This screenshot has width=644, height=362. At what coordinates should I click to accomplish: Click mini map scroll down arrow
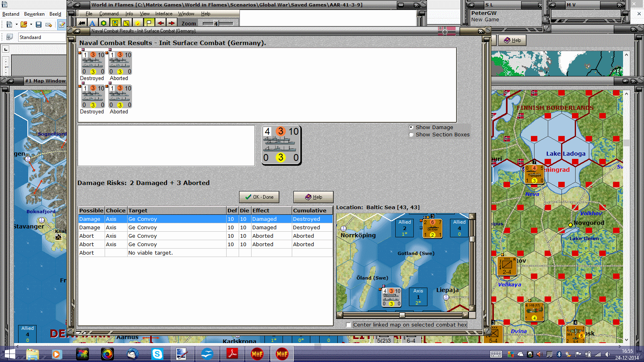pos(473,309)
